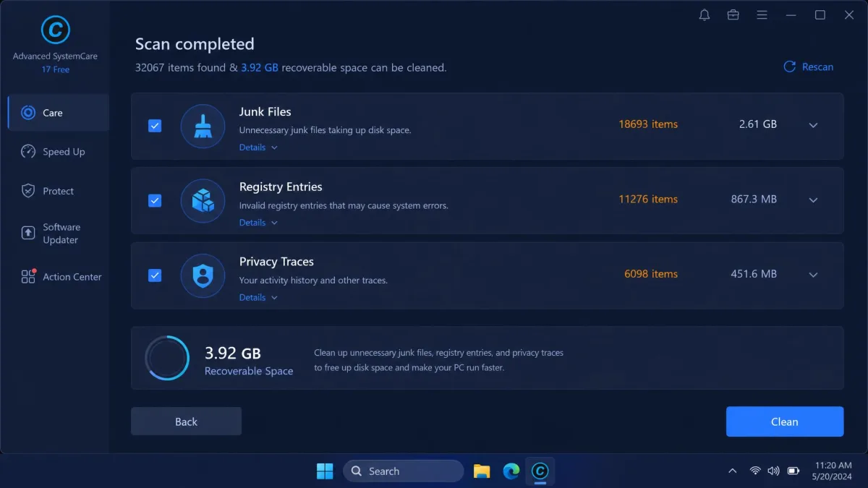Click the 451.6 MB size value
This screenshot has width=868, height=488.
(x=754, y=274)
